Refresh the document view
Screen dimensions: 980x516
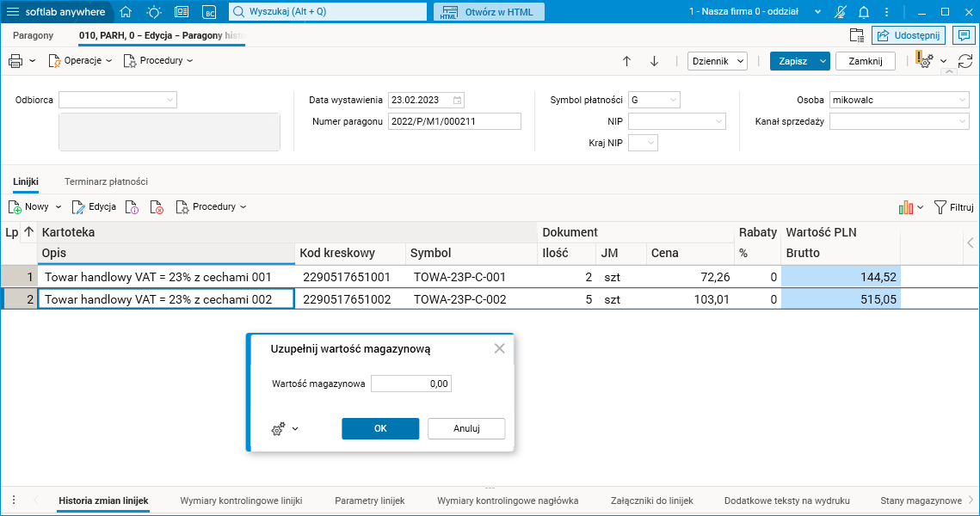[965, 60]
